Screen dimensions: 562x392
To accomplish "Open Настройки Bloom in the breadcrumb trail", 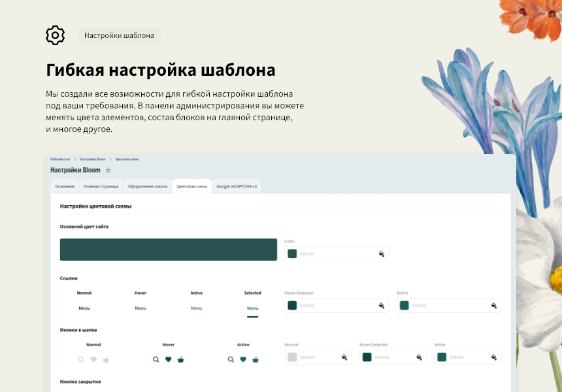I will (x=93, y=159).
